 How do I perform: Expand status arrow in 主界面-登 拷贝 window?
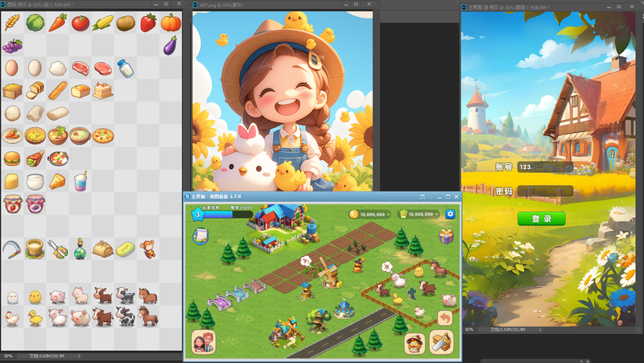pos(540,329)
